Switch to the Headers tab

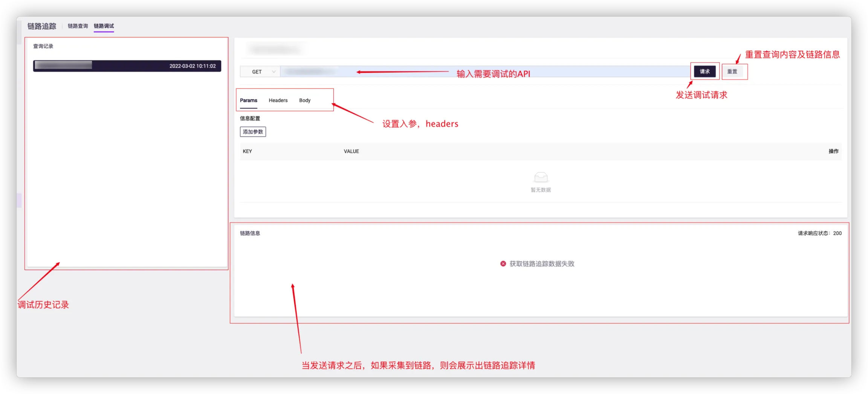click(x=278, y=100)
